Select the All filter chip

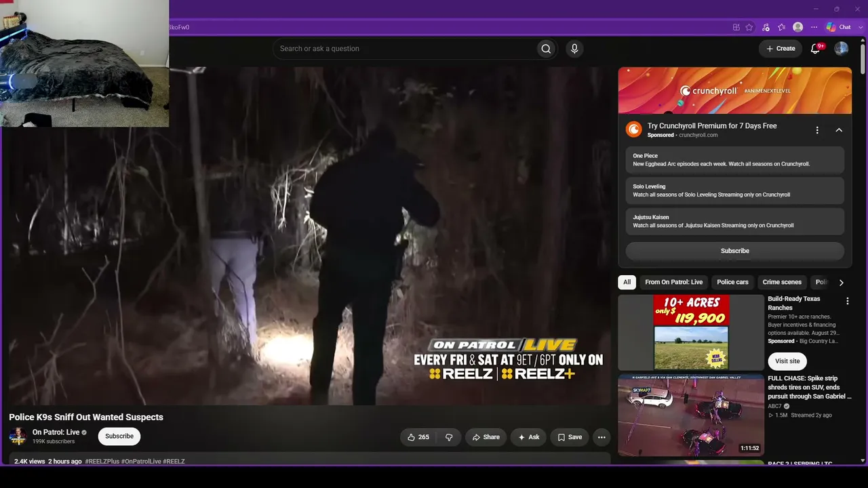point(627,282)
